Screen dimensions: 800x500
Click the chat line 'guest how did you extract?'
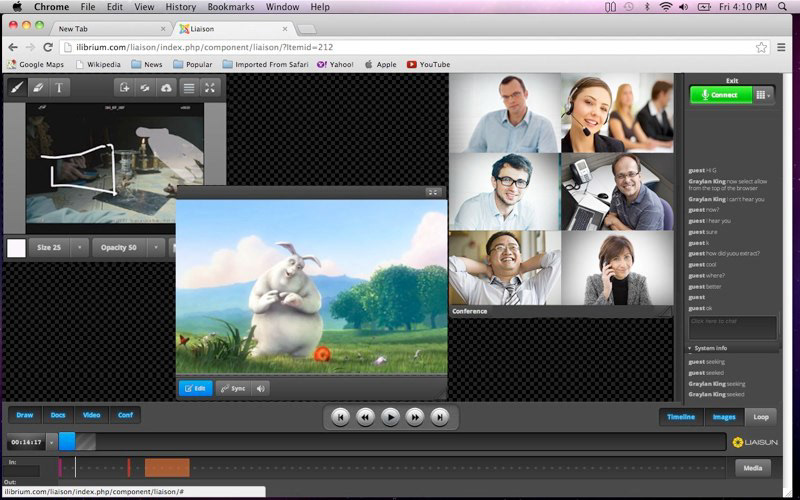pyautogui.click(x=724, y=254)
